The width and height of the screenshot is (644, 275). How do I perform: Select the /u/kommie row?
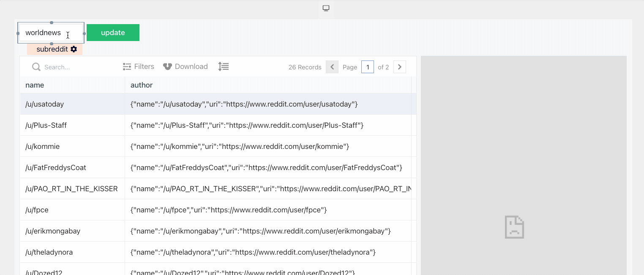click(43, 146)
